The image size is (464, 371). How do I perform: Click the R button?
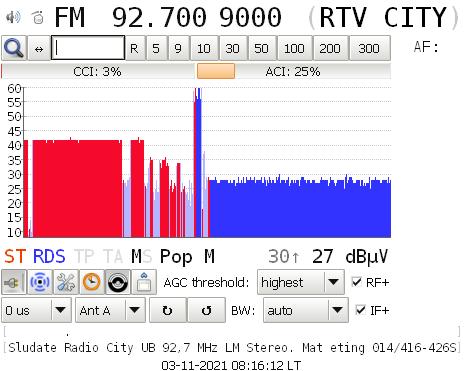pyautogui.click(x=134, y=49)
